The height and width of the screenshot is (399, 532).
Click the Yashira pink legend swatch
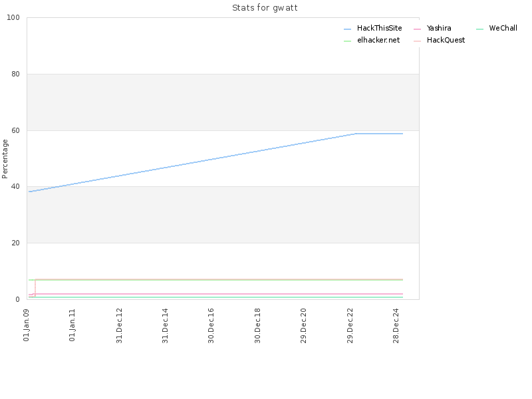(417, 29)
